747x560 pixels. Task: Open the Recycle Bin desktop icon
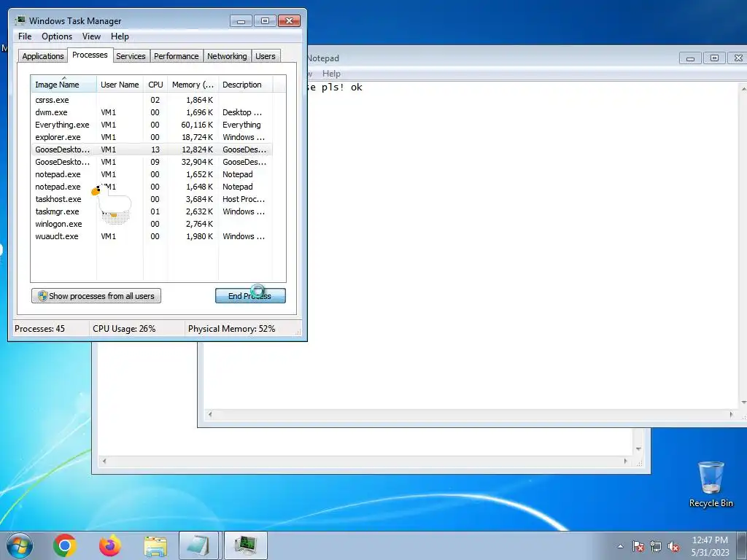(711, 484)
